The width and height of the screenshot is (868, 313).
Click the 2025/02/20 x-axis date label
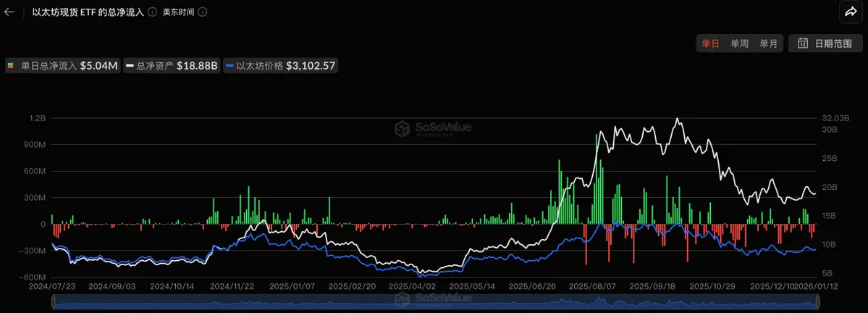[x=350, y=287]
